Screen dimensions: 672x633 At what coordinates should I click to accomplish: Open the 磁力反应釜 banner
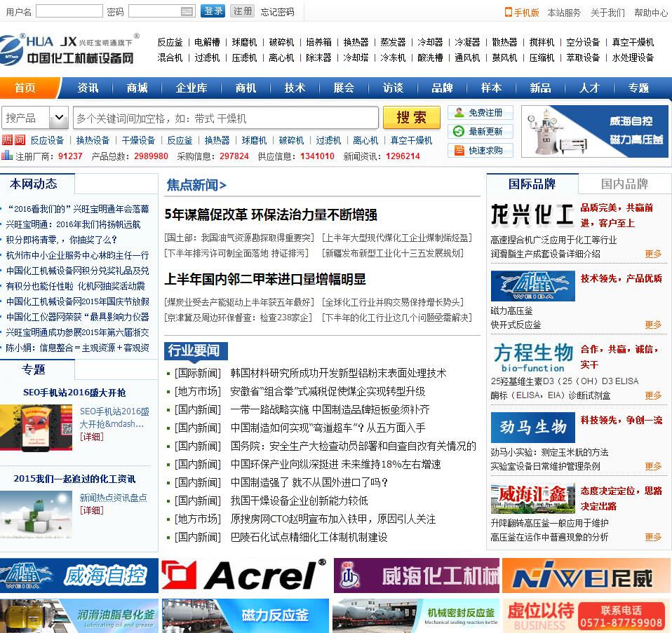tap(245, 616)
